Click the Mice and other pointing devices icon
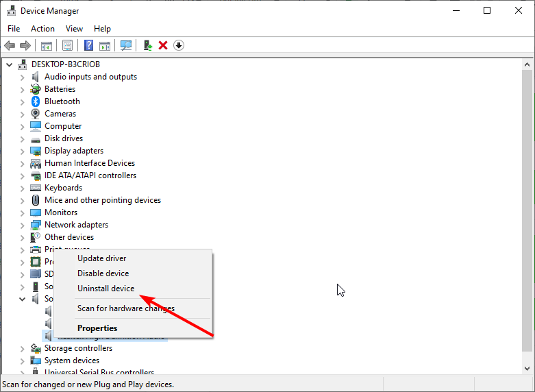This screenshot has height=392, width=535. pos(36,200)
